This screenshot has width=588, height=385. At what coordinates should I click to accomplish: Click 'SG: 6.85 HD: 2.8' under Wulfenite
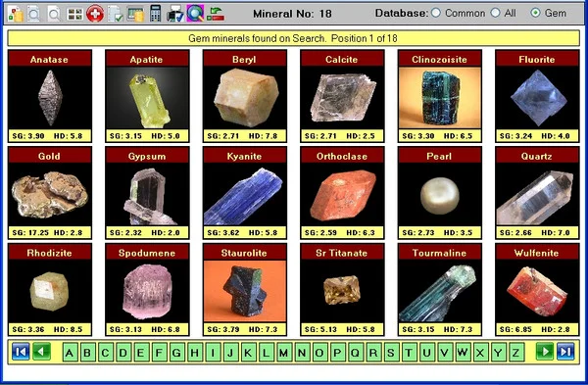pyautogui.click(x=535, y=329)
